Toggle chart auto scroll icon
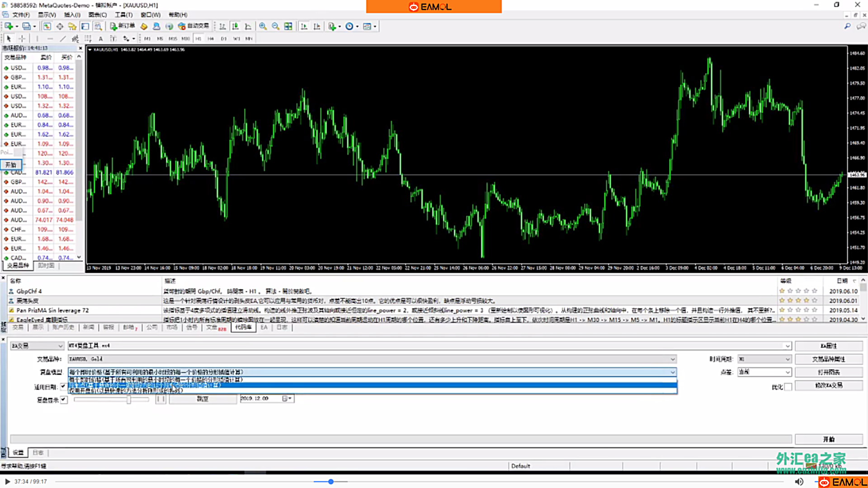This screenshot has height=488, width=868. [x=304, y=26]
